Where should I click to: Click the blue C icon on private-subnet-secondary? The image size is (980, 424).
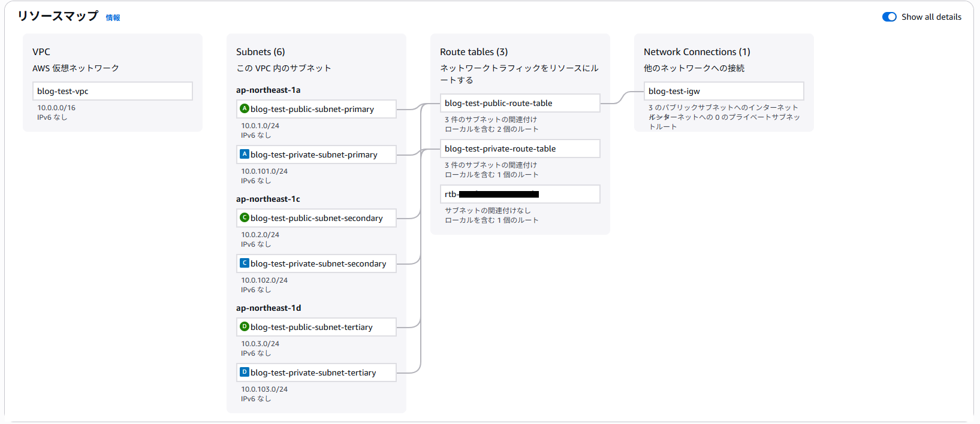(245, 264)
